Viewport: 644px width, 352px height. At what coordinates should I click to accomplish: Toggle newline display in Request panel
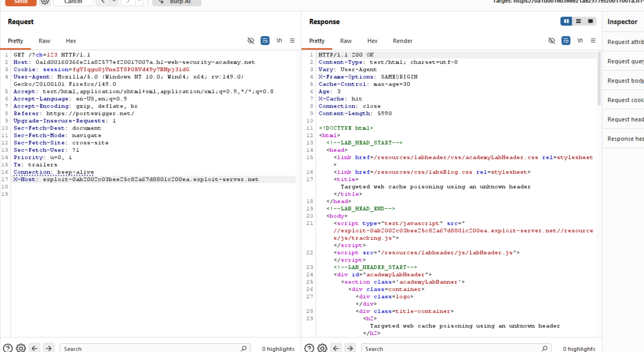click(279, 40)
